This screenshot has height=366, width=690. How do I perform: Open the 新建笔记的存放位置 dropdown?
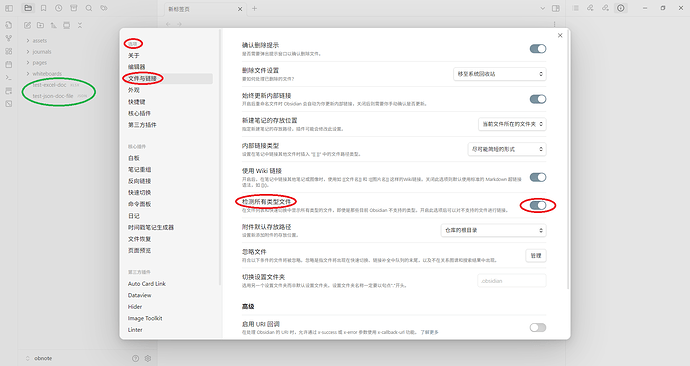[x=512, y=124]
